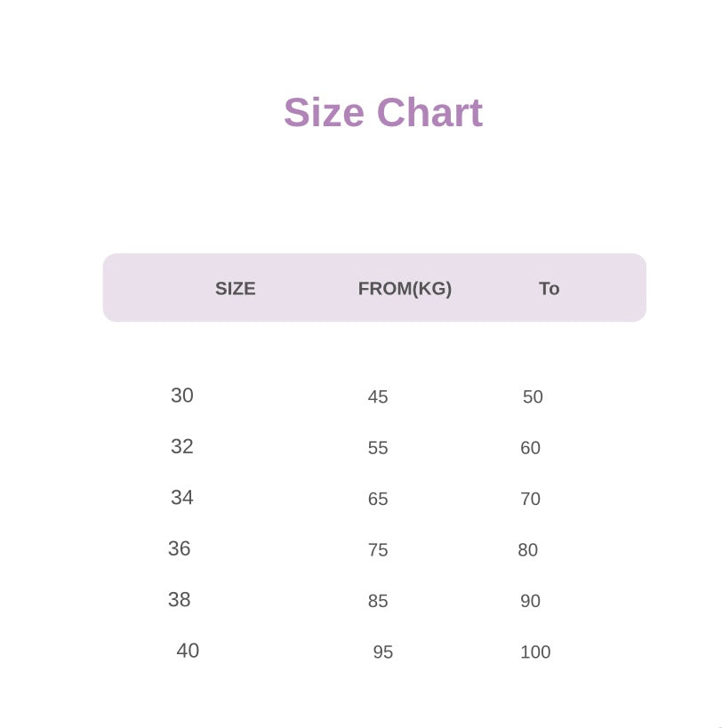Select the 55 kg from value
The height and width of the screenshot is (728, 722).
tap(378, 448)
